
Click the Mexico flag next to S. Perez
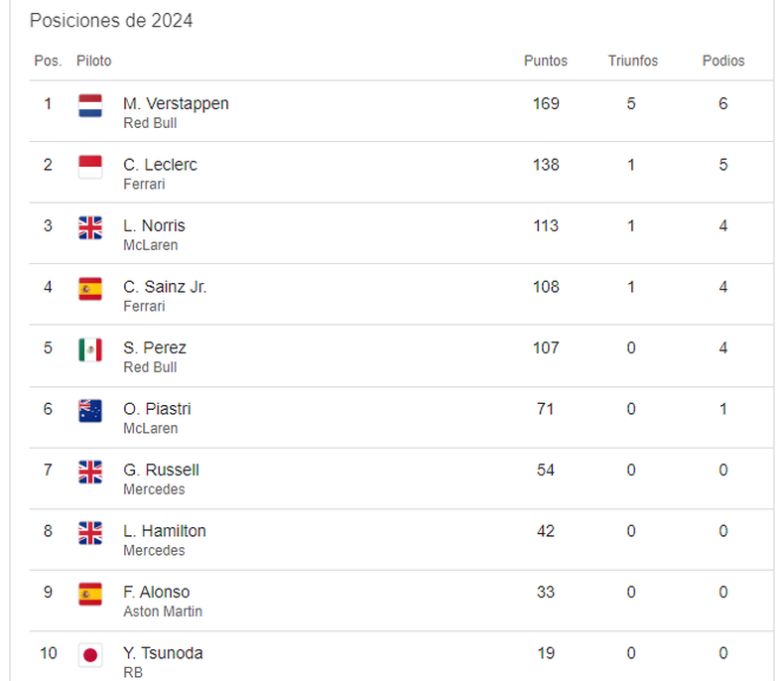pyautogui.click(x=90, y=349)
